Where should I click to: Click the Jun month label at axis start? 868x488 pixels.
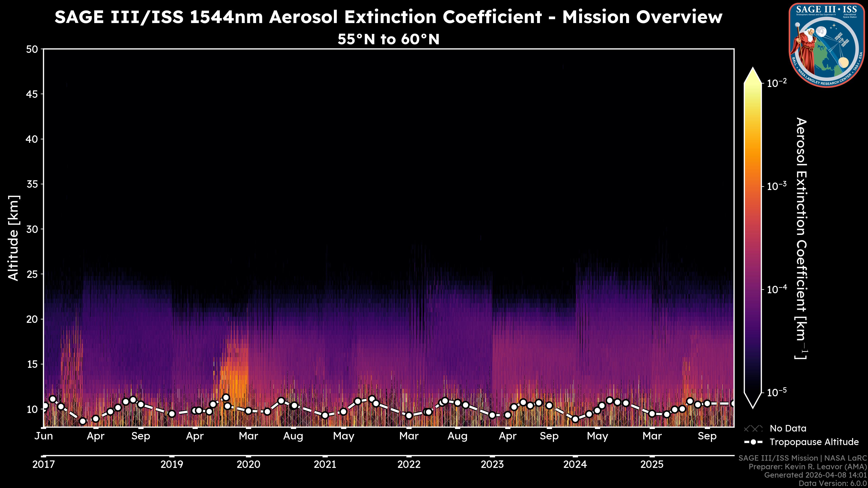[x=44, y=436]
